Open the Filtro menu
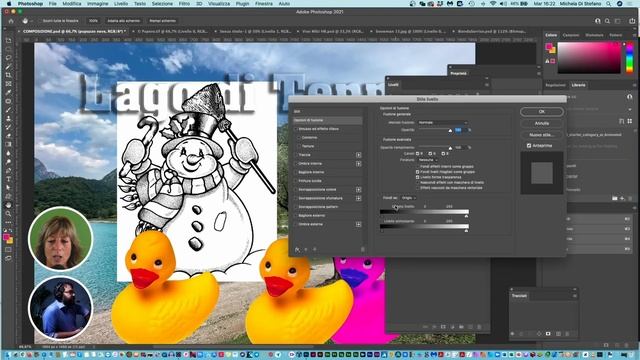640x360 pixels. 184,4
